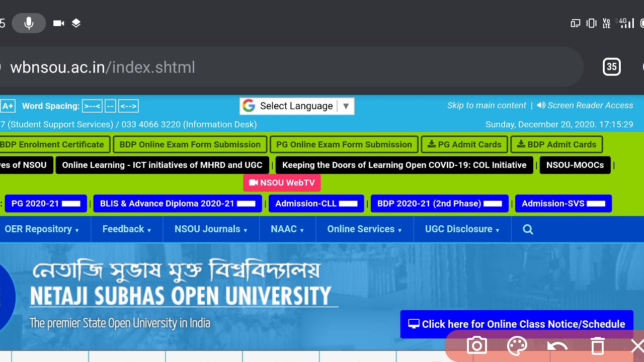The width and height of the screenshot is (644, 362).
Task: Tap the layers stack status icon
Action: click(x=76, y=23)
